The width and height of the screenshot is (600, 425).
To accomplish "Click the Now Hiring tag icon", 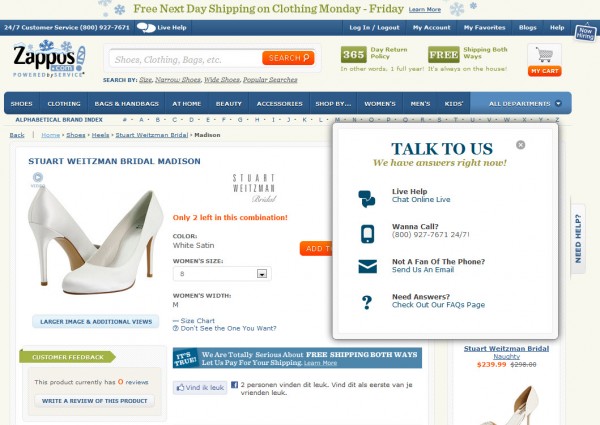I will click(x=585, y=33).
